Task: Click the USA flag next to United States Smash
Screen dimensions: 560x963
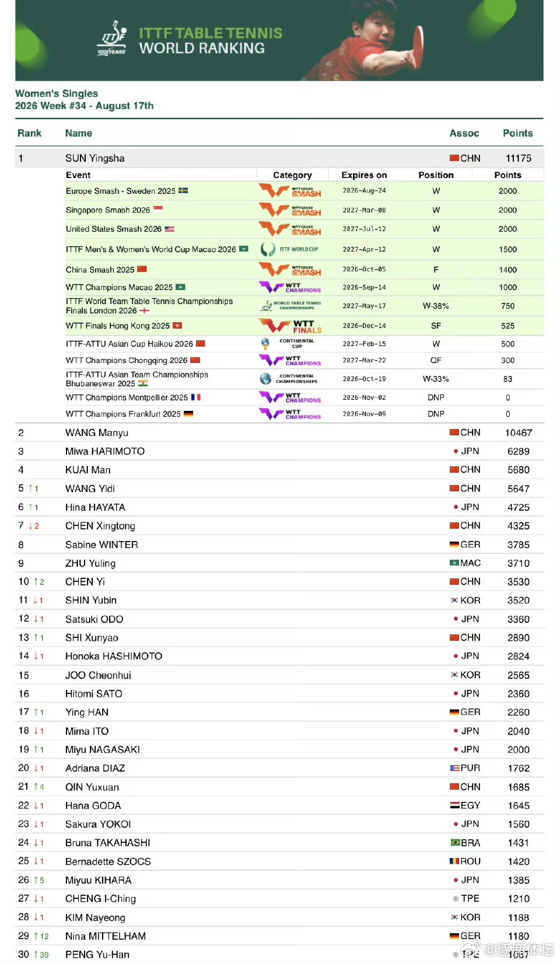Action: pos(170,229)
